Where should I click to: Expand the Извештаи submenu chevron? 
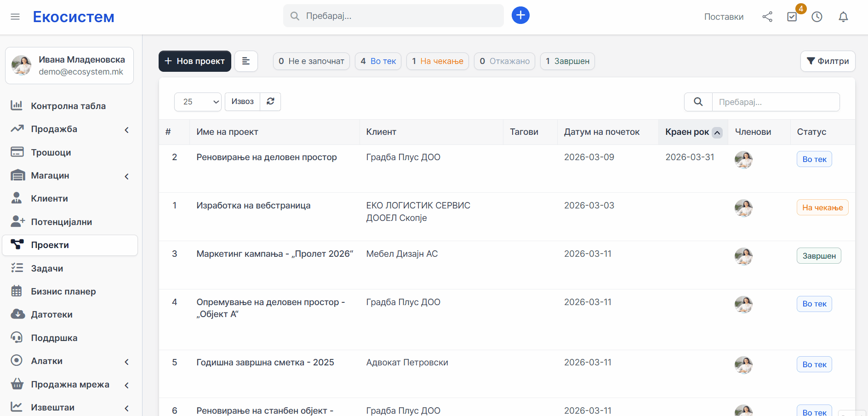coord(127,408)
